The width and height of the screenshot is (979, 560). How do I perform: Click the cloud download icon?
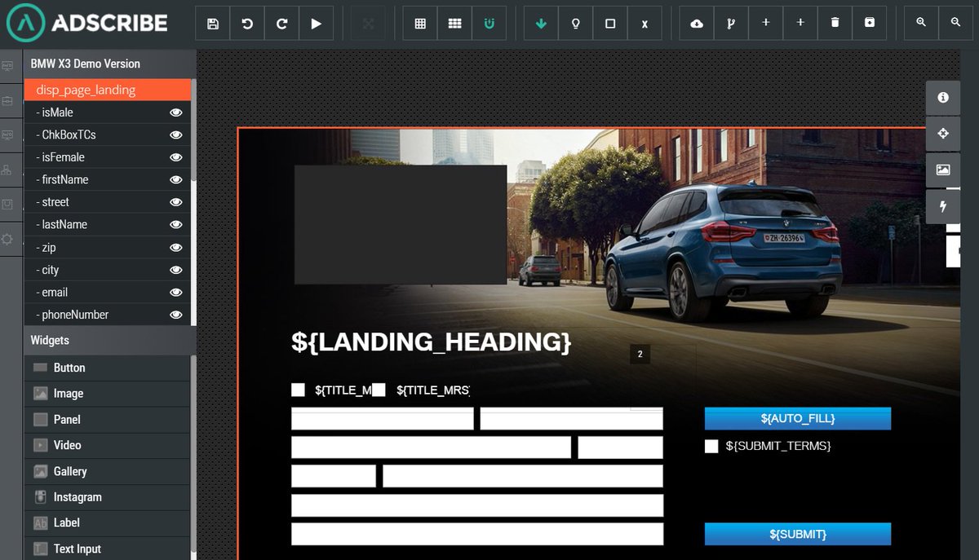pyautogui.click(x=697, y=24)
